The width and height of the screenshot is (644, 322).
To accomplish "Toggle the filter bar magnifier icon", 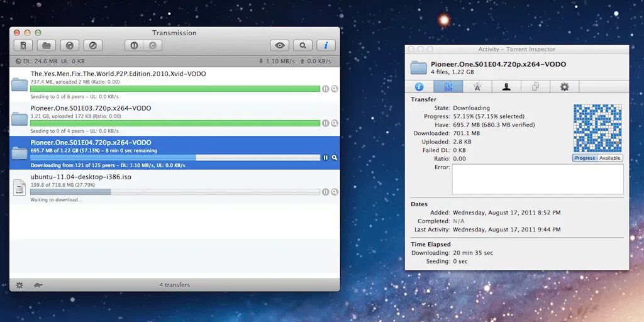I will (x=303, y=45).
